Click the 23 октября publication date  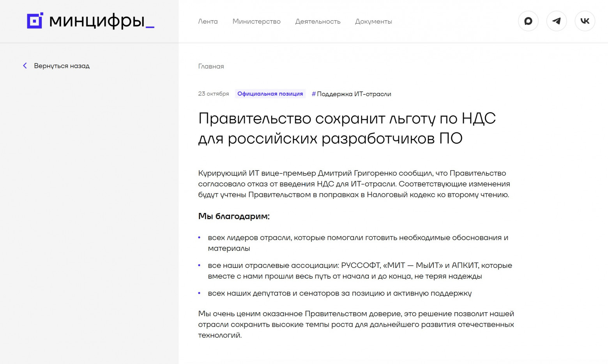[214, 94]
